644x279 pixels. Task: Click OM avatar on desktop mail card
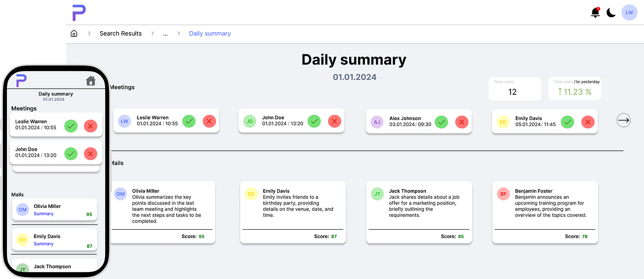[x=120, y=194]
